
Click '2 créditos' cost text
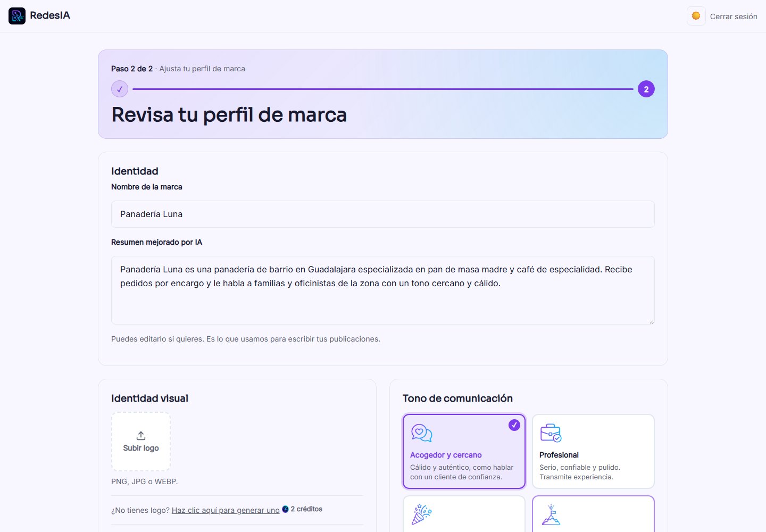point(306,509)
